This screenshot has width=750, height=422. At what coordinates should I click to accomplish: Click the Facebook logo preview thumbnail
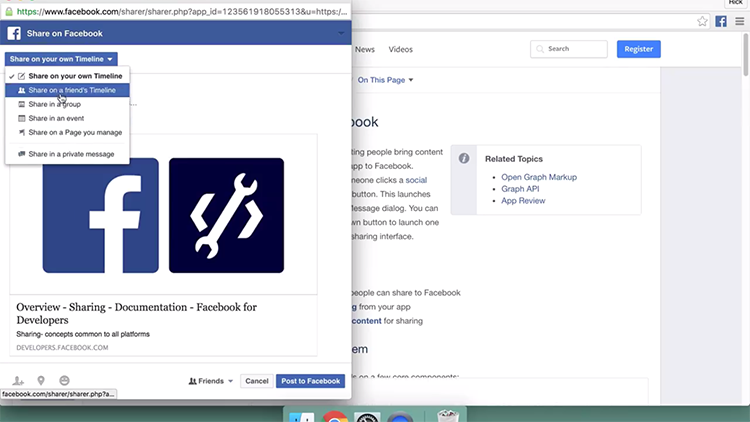[100, 215]
